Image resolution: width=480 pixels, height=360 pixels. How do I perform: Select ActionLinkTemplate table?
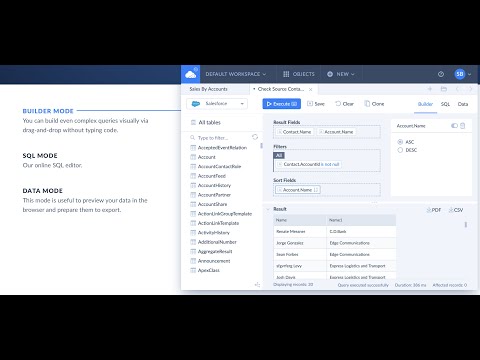point(218,223)
